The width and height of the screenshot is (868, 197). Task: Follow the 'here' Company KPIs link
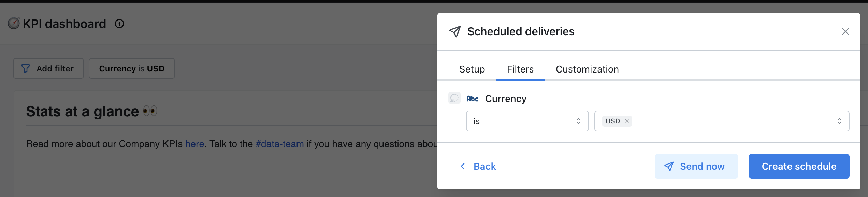pyautogui.click(x=194, y=144)
